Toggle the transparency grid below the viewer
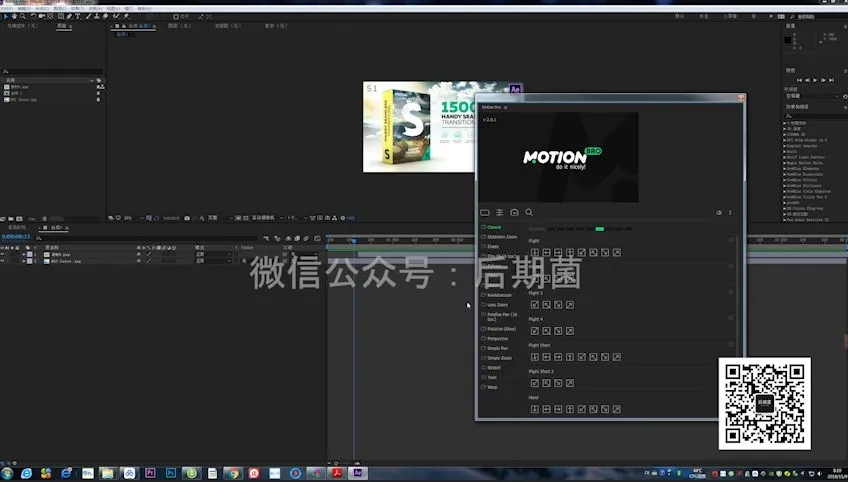848x482 pixels. tap(246, 218)
